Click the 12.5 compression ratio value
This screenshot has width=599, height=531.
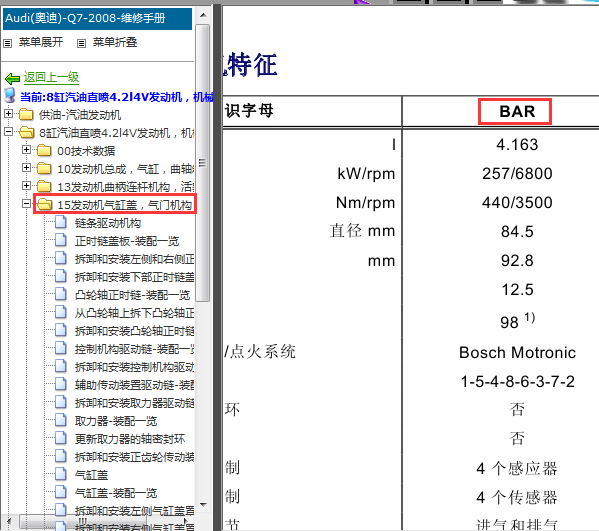pyautogui.click(x=517, y=290)
